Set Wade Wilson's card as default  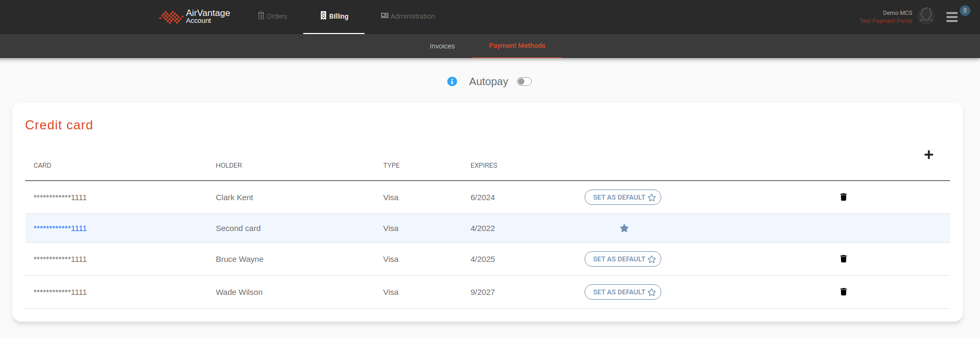click(622, 292)
